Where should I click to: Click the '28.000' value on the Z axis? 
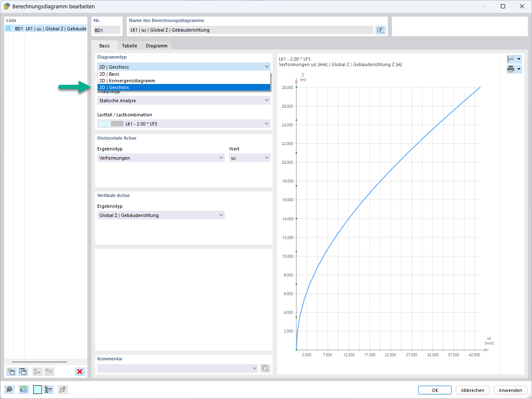pyautogui.click(x=287, y=87)
